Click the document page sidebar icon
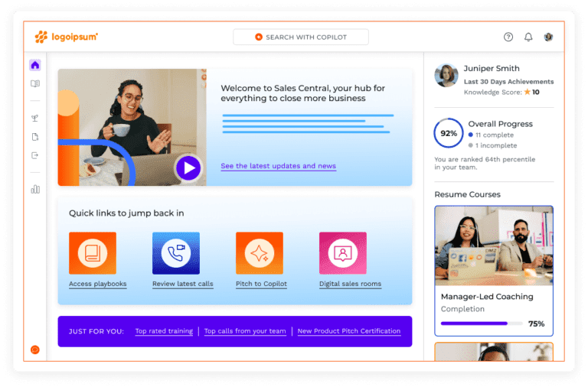 click(x=35, y=137)
